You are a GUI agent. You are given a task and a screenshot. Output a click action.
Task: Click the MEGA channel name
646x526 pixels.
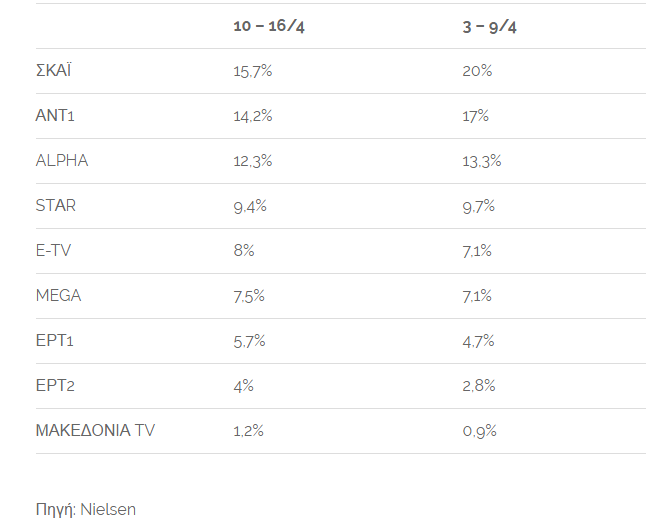coord(58,296)
